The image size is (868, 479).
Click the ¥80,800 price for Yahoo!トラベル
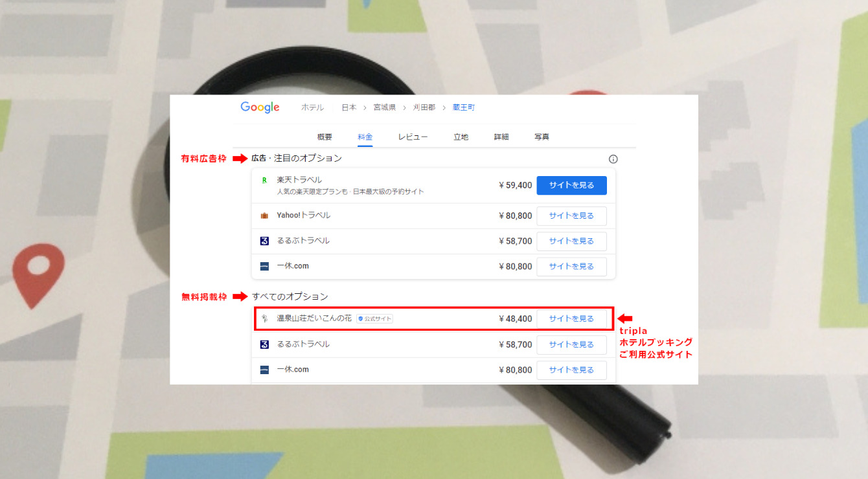click(x=515, y=216)
